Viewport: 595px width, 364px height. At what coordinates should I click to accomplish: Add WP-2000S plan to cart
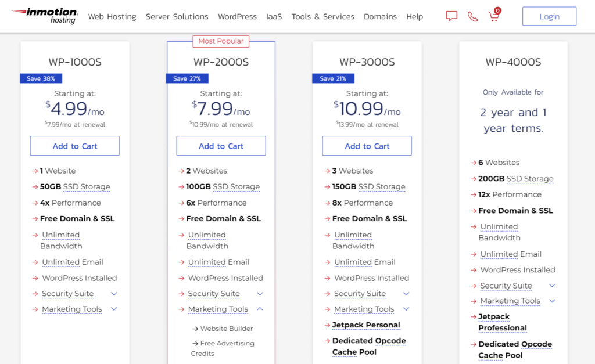[221, 146]
